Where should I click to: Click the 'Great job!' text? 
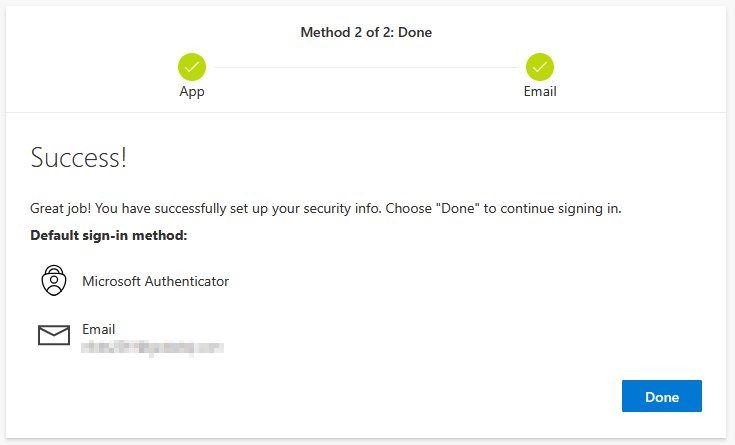pos(60,209)
